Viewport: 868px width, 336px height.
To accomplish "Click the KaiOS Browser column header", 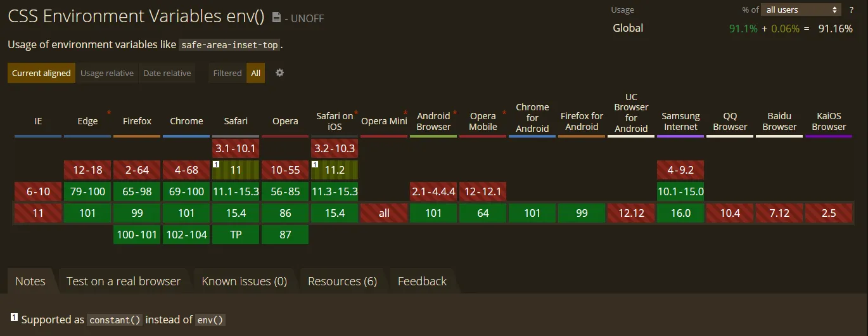I will pos(829,121).
